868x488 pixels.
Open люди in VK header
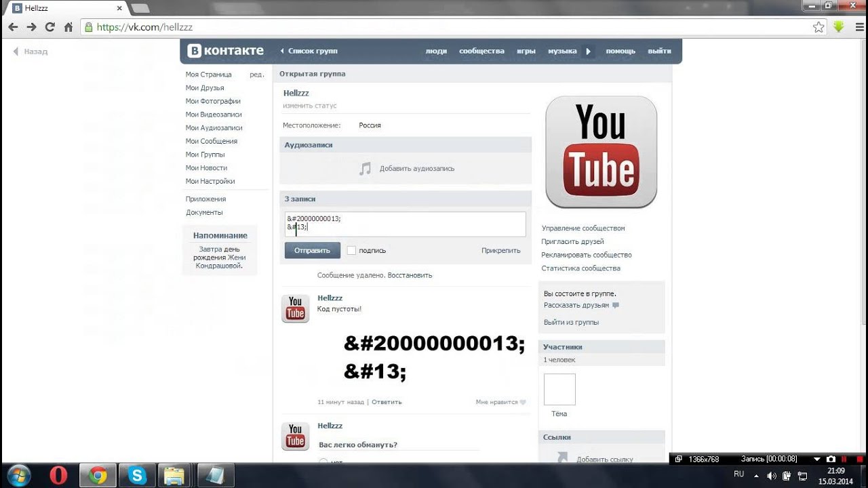pos(436,51)
